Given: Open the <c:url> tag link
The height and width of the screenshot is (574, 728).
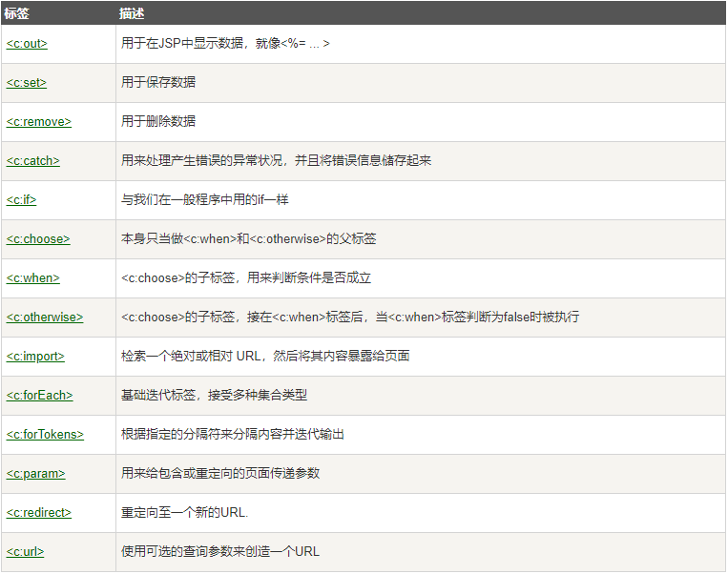Looking at the screenshot, I should (x=25, y=551).
